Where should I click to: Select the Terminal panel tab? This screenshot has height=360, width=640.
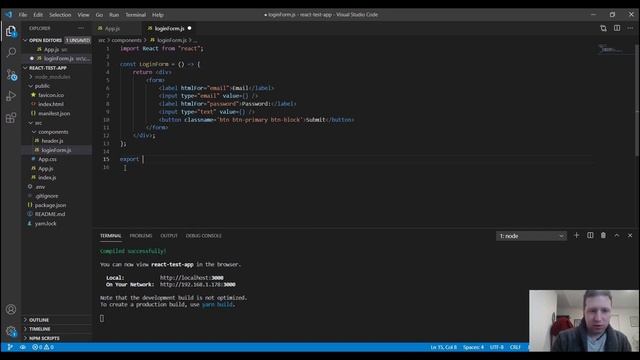point(111,236)
